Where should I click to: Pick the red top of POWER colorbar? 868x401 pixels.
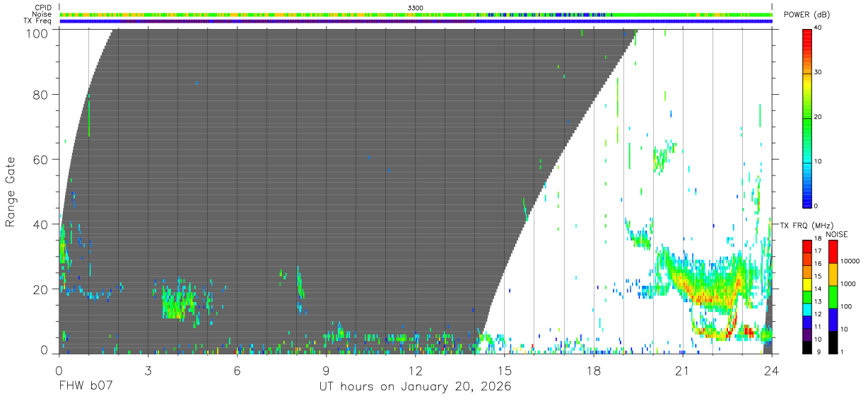pyautogui.click(x=807, y=35)
